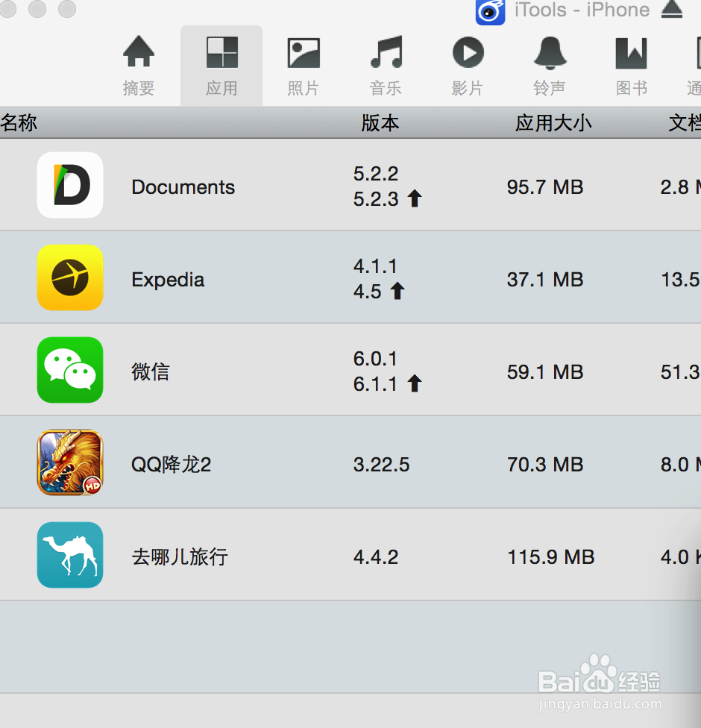This screenshot has height=728, width=701.
Task: Select the 微信 app name
Action: pyautogui.click(x=151, y=372)
